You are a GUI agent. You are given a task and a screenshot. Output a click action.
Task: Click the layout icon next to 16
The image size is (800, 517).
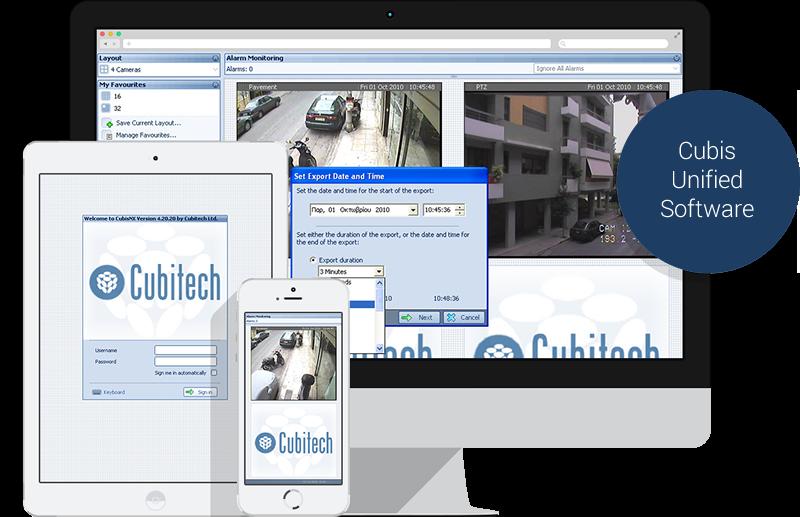[106, 96]
